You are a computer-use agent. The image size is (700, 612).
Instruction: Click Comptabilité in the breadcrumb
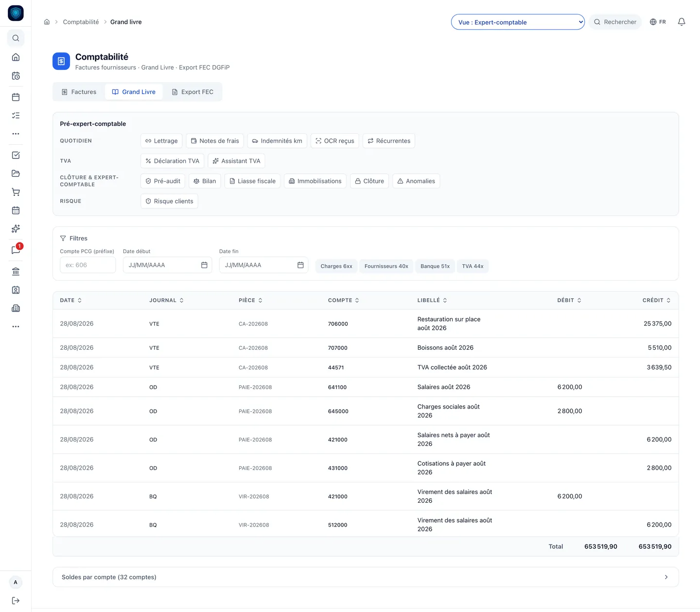tap(81, 22)
